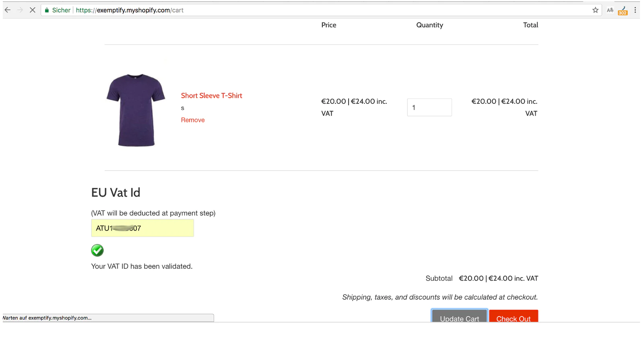The image size is (644, 362).
Task: Open the purple T-shirt product image
Action: pos(136,110)
